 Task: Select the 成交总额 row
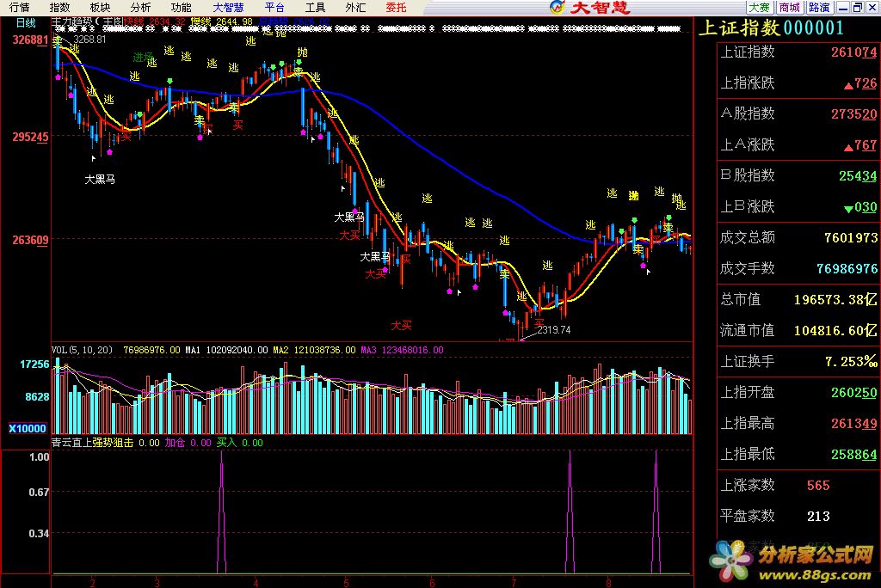[798, 237]
